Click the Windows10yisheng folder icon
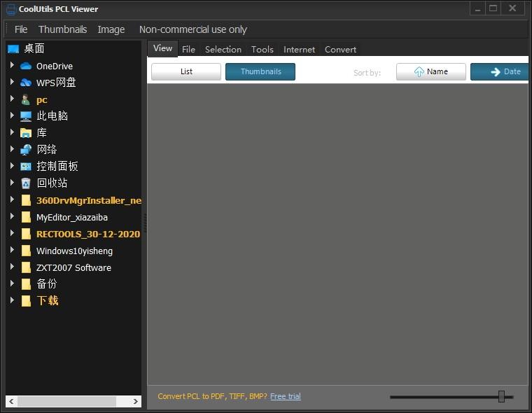The image size is (532, 413). click(x=26, y=251)
